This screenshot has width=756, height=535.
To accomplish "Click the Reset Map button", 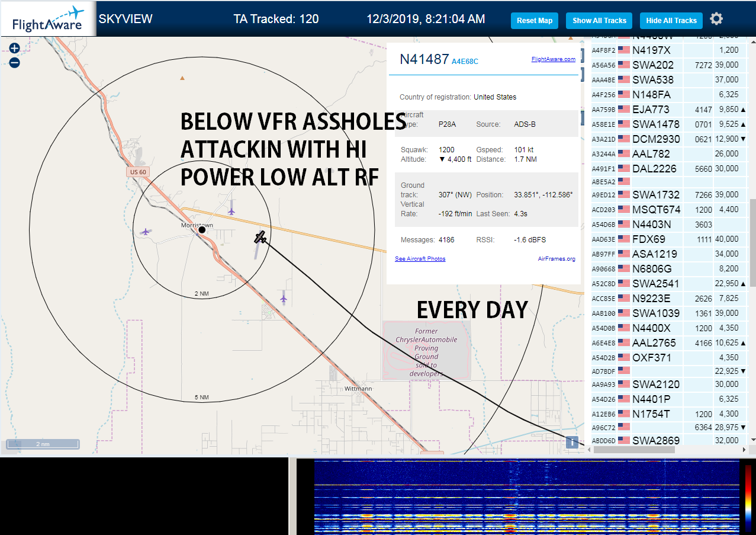I will (535, 20).
